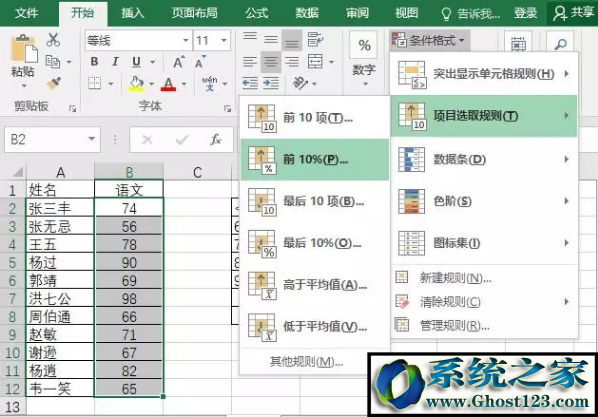Apply yellow fill color bucket
The image size is (598, 417).
click(x=136, y=84)
